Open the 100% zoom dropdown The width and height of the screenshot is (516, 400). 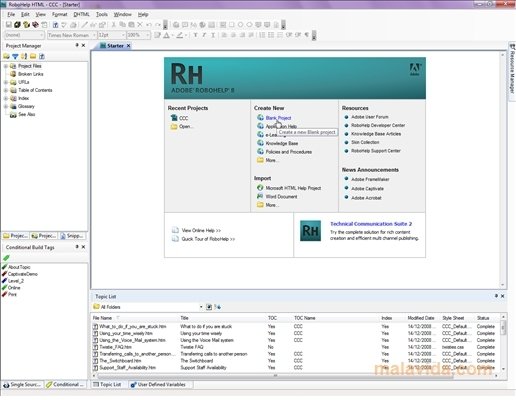click(147, 35)
